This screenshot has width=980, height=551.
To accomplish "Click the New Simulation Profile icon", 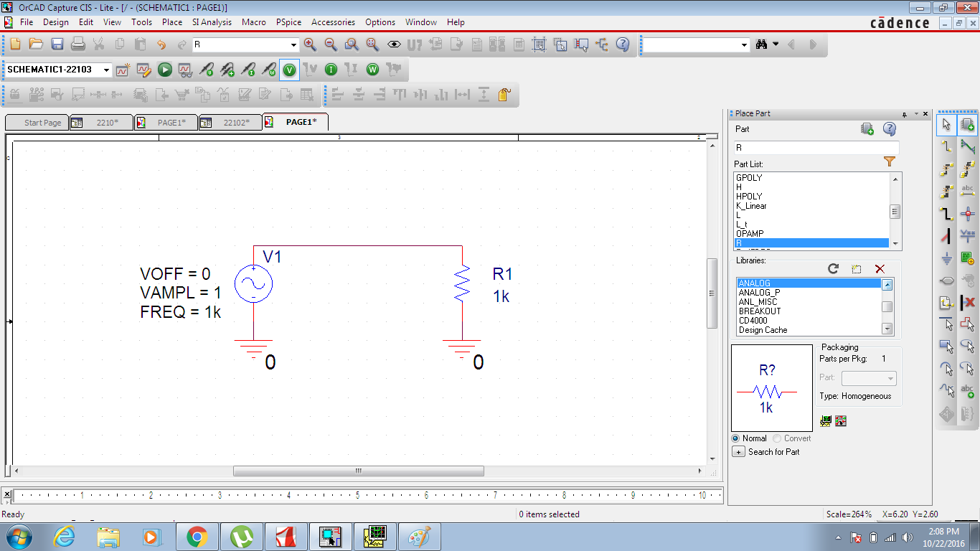I will 123,70.
